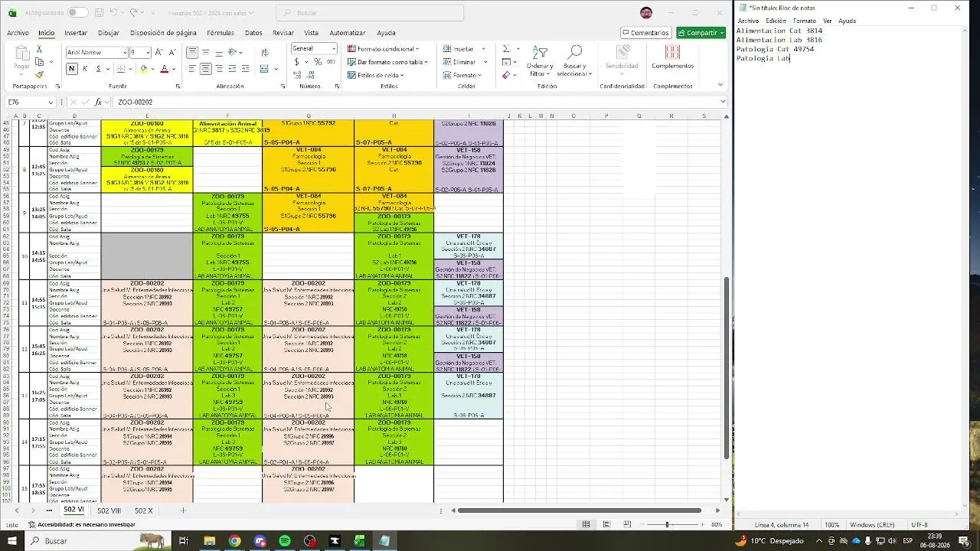The height and width of the screenshot is (551, 980).
Task: Open the font color dropdown arrow
Action: click(x=173, y=69)
